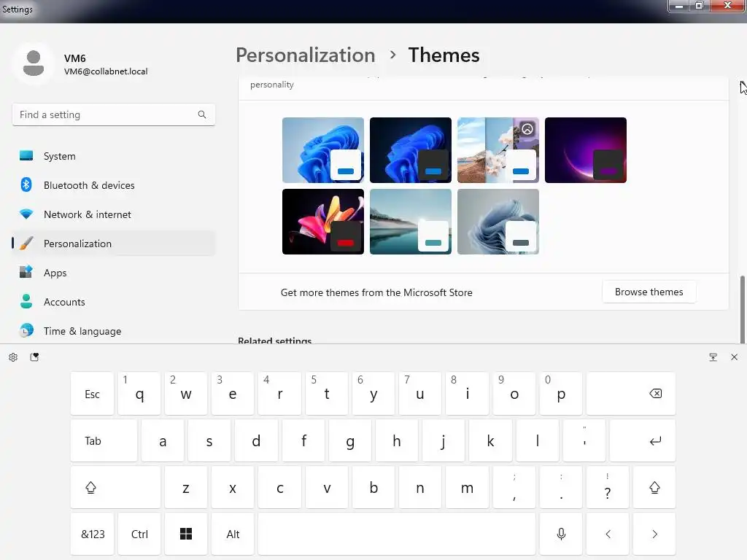Tap the backspace key
The image size is (747, 560).
point(631,393)
